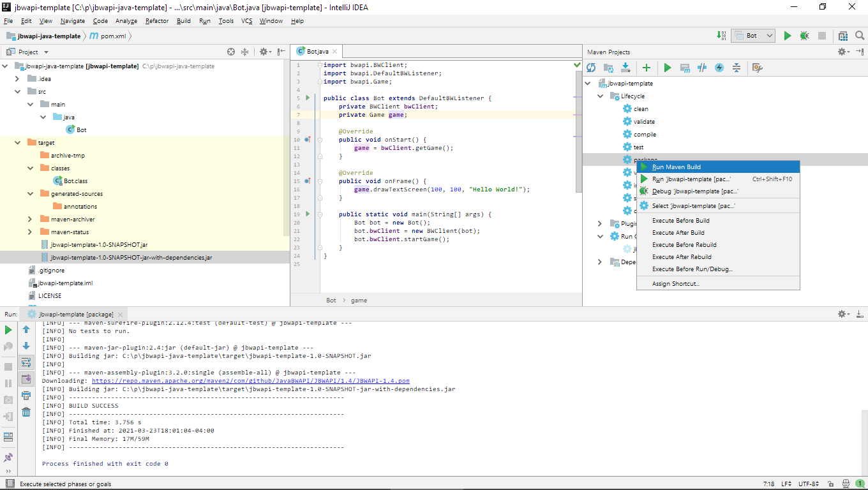Click the Add Maven Projects plus icon
868x490 pixels.
click(x=647, y=68)
